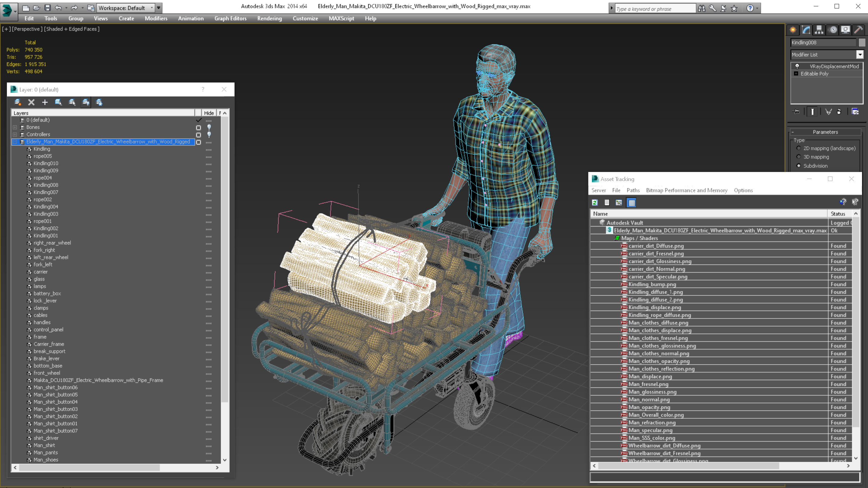Toggle the Controllers layer current checkbox
This screenshot has height=488, width=868.
(199, 135)
